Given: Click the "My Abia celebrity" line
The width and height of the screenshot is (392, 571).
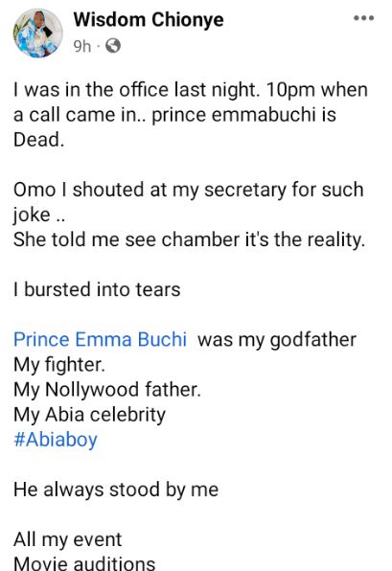Looking at the screenshot, I should pos(90,415).
